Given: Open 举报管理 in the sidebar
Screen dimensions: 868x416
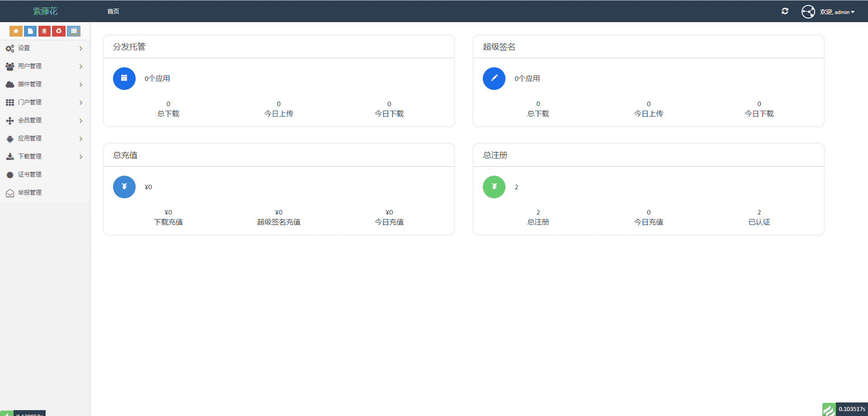Looking at the screenshot, I should [x=45, y=193].
